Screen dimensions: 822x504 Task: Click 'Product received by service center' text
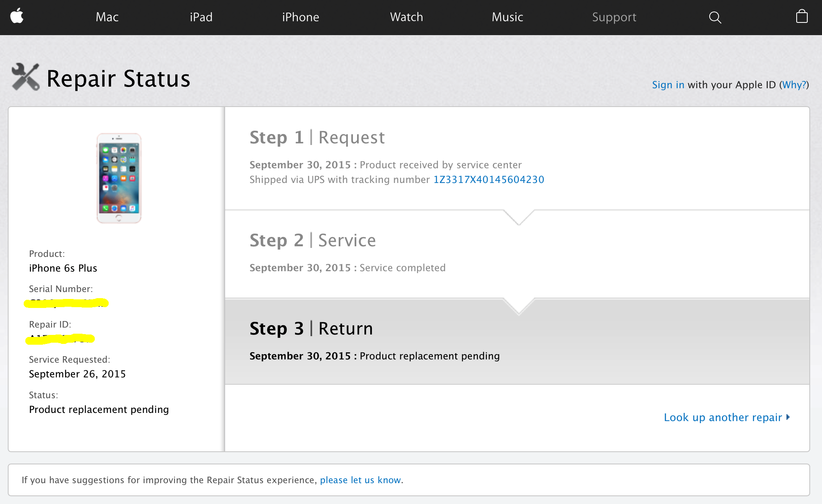[x=440, y=165]
